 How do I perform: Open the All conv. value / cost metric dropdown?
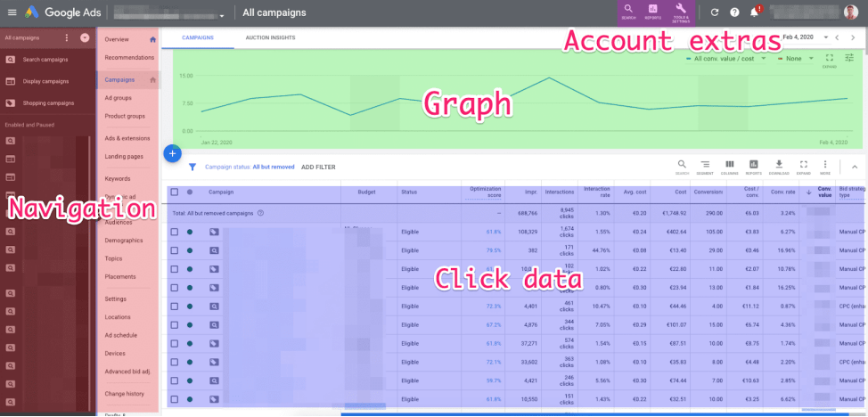[x=725, y=58]
